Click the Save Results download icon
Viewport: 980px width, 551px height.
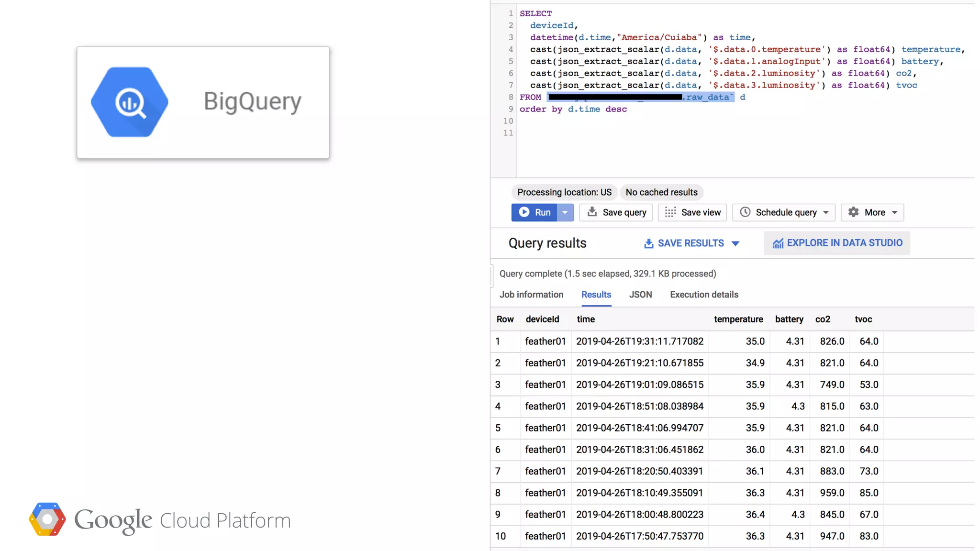pyautogui.click(x=648, y=243)
